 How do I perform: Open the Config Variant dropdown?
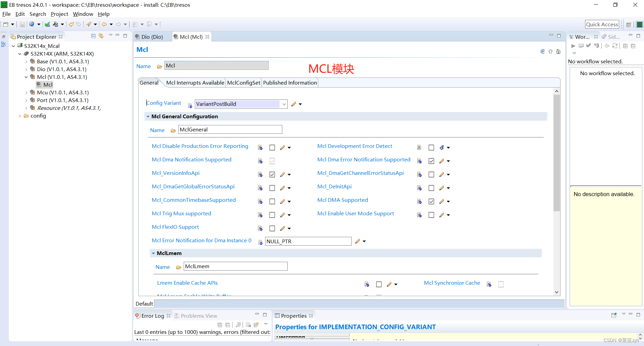(x=284, y=104)
